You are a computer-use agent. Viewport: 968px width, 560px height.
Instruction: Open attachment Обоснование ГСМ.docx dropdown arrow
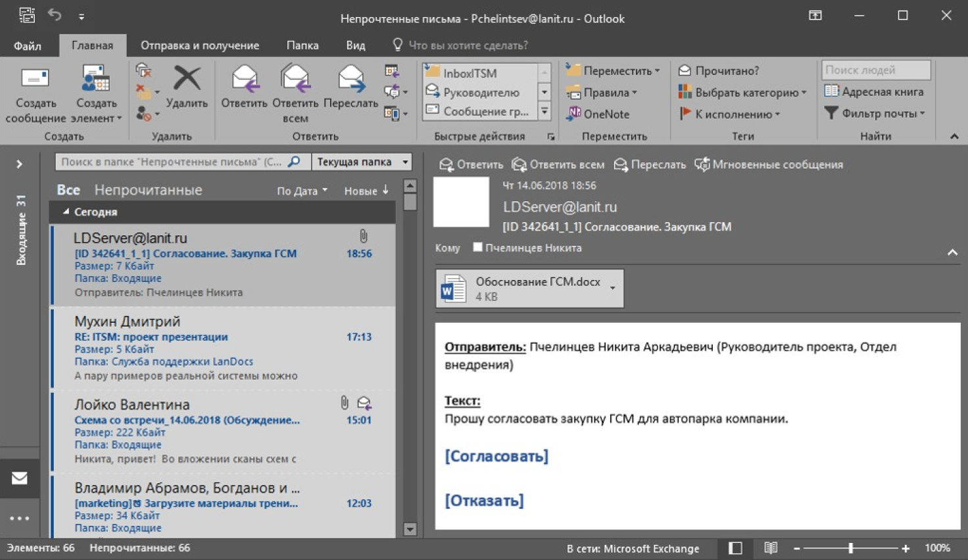[612, 288]
